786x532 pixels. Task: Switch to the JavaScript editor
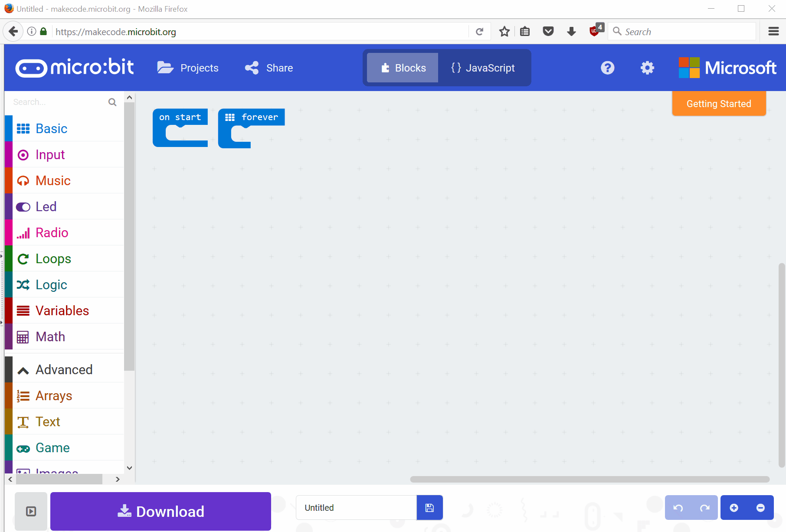(x=484, y=68)
